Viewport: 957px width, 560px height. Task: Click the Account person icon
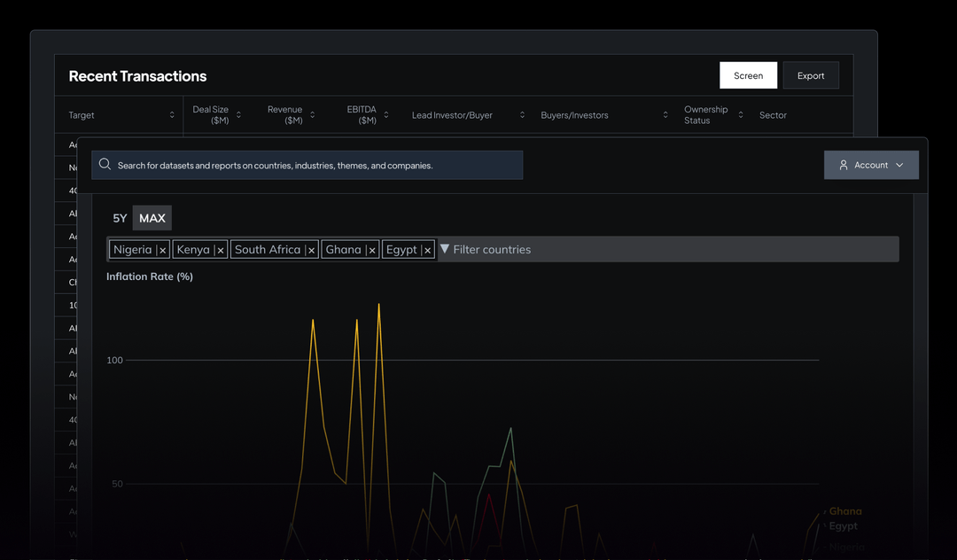point(844,165)
